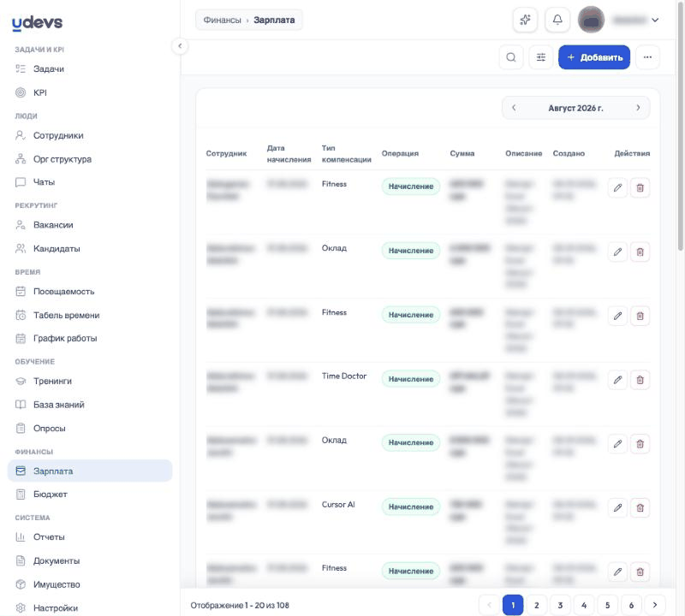Click the search magnifier icon
Image resolution: width=685 pixels, height=616 pixels.
pyautogui.click(x=510, y=57)
